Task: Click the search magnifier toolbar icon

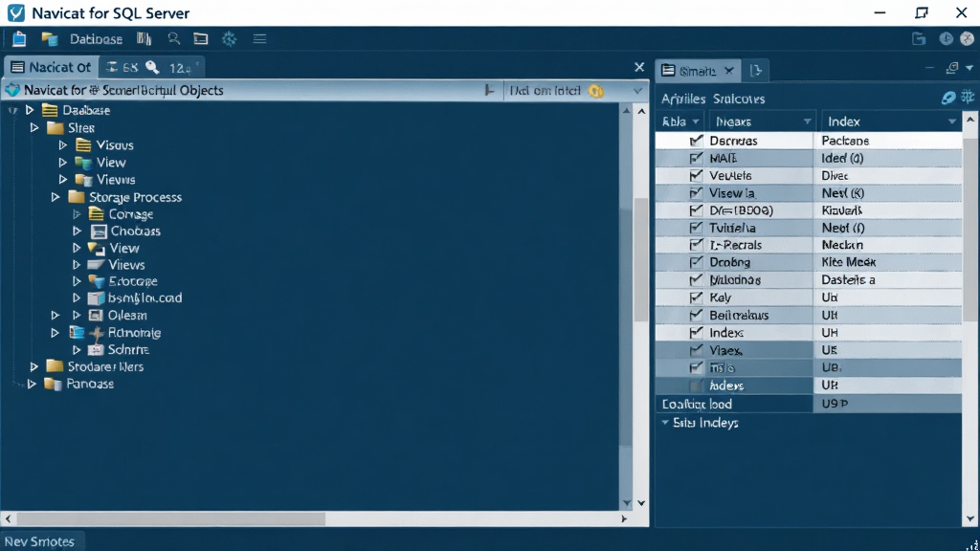Action: [174, 38]
